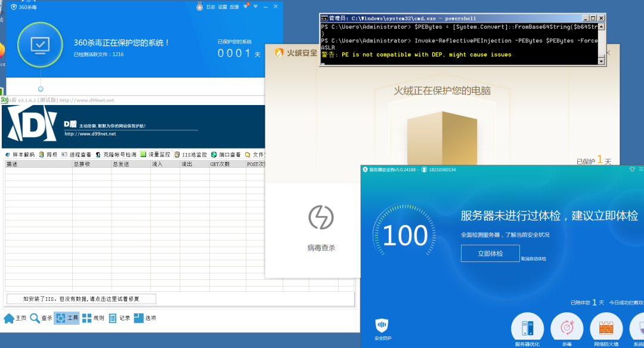Click the golden shield box in 火绒 window

coord(442,138)
